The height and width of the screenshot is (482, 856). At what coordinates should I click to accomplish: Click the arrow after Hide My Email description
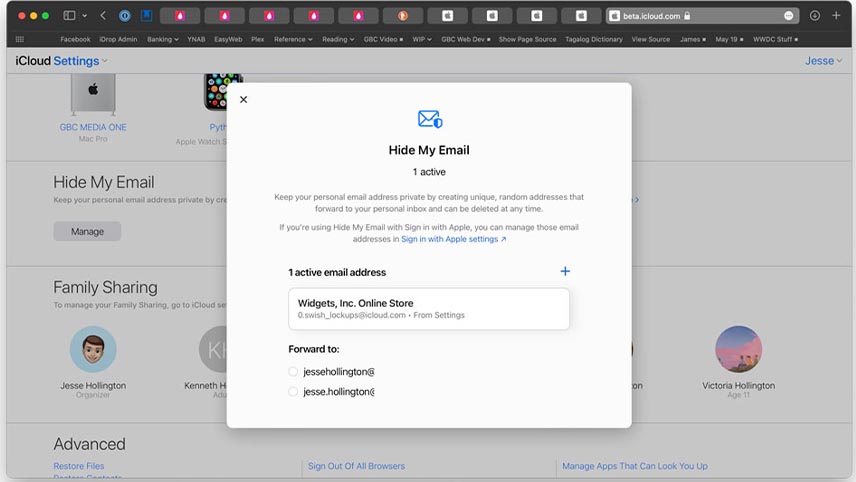(636, 200)
